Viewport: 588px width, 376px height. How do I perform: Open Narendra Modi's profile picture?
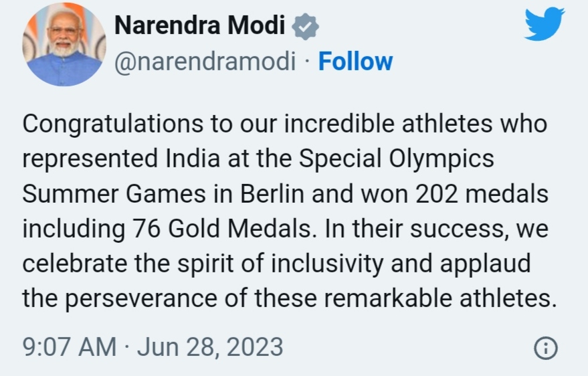point(64,44)
